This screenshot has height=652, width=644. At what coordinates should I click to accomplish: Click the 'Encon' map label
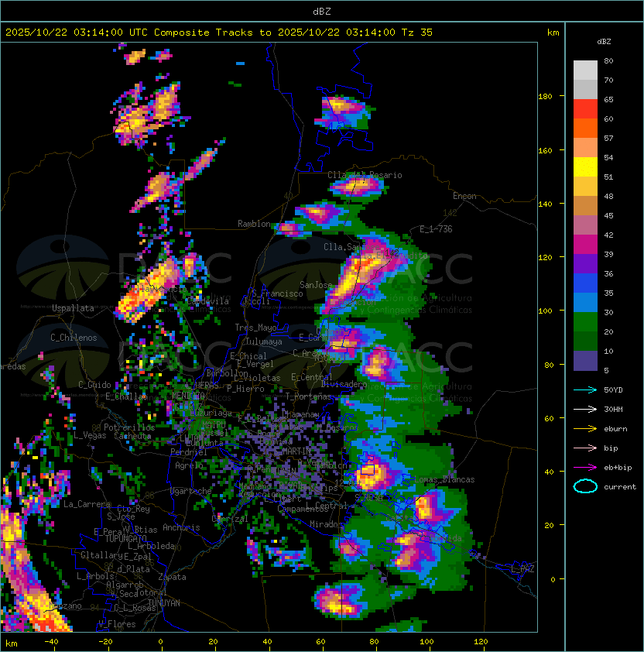[x=464, y=196]
